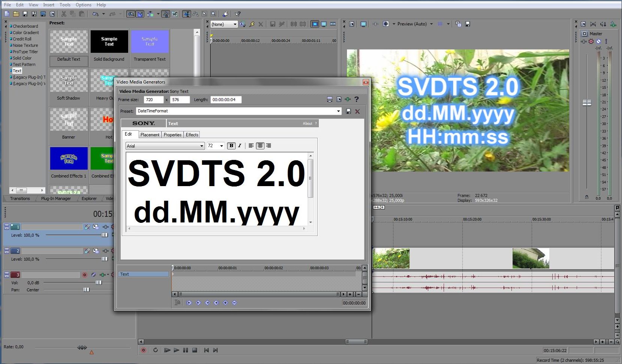Open the File menu
Image resolution: width=622 pixels, height=364 pixels.
pyautogui.click(x=7, y=5)
